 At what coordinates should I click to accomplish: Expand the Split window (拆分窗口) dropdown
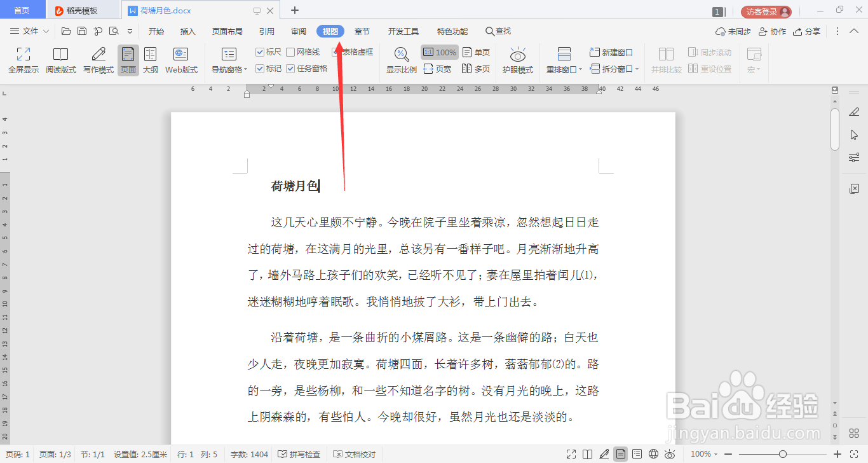(x=637, y=69)
